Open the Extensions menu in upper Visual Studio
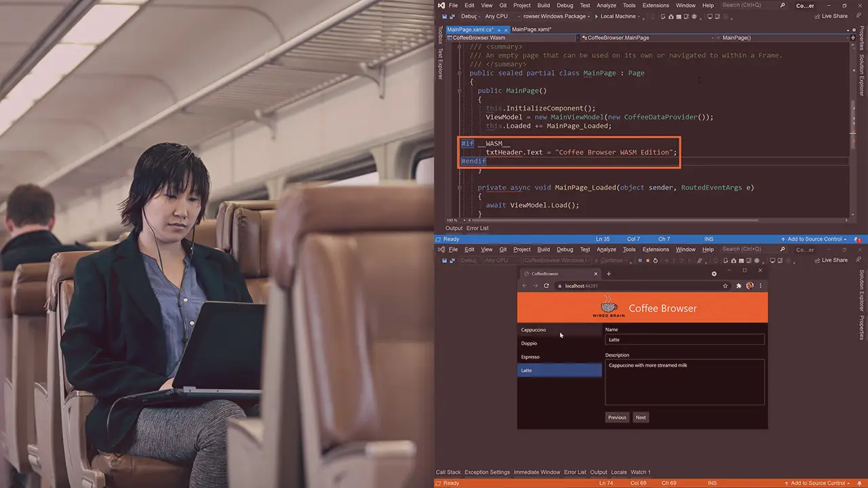 [x=656, y=5]
